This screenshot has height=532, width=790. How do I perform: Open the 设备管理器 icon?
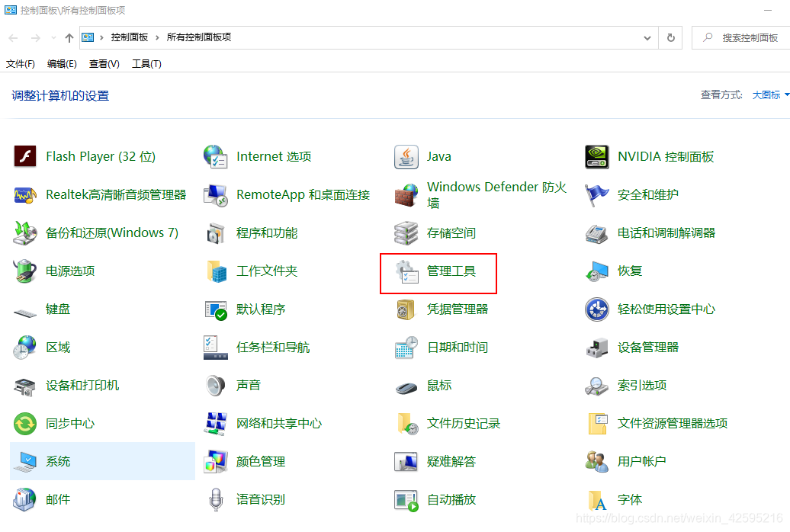click(597, 347)
